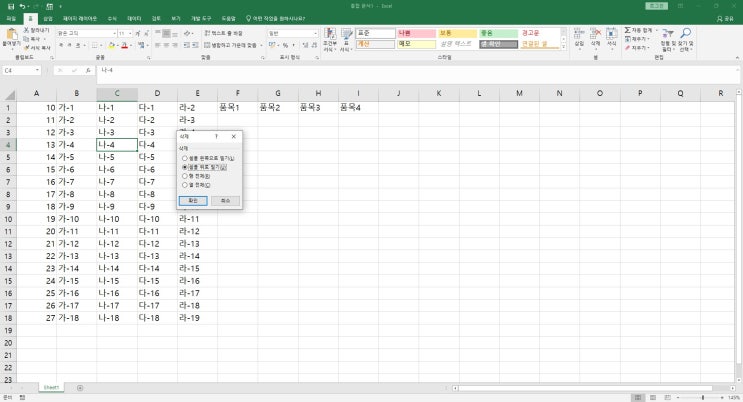
Task: Click the Format Painter brush icon
Action: (27, 47)
